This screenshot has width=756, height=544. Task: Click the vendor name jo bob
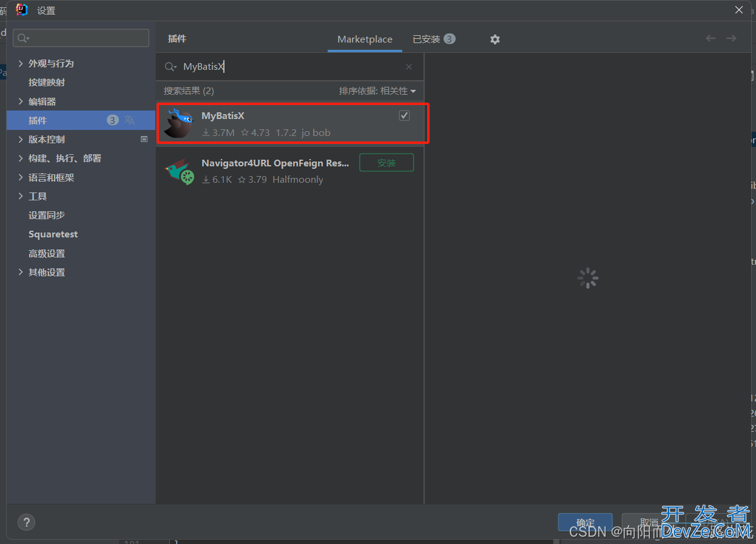click(x=316, y=132)
